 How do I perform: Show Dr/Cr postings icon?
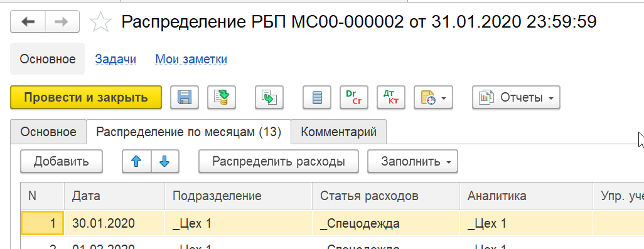coord(353,97)
